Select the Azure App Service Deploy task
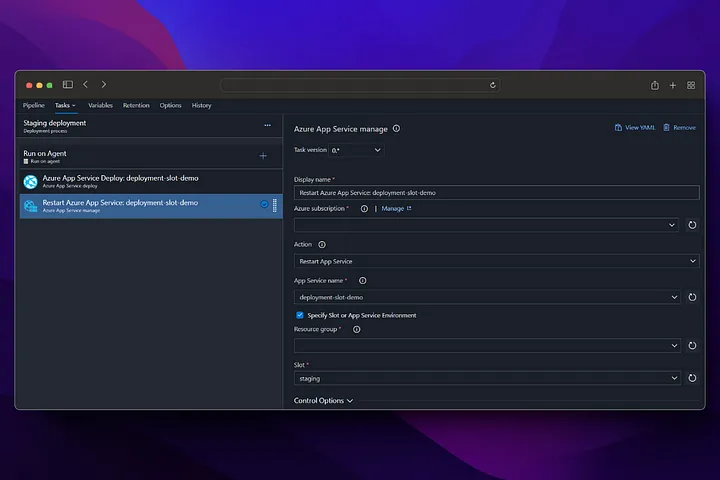 tap(151, 181)
